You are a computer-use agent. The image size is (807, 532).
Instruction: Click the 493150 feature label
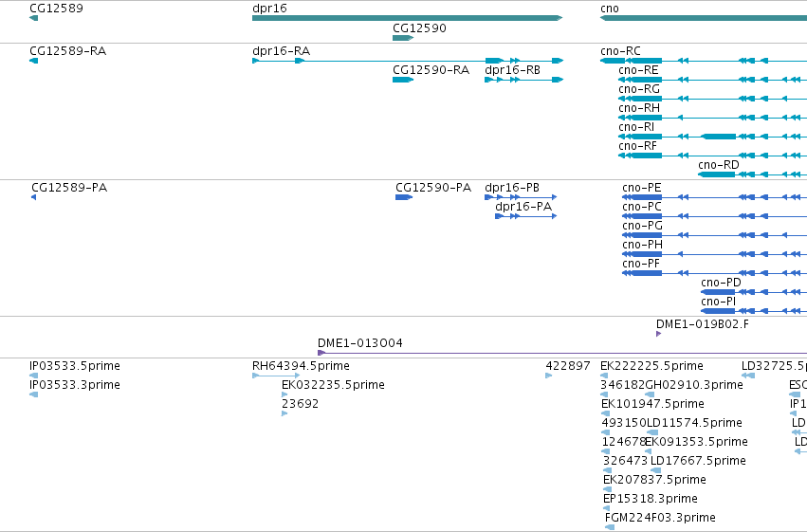pos(624,423)
